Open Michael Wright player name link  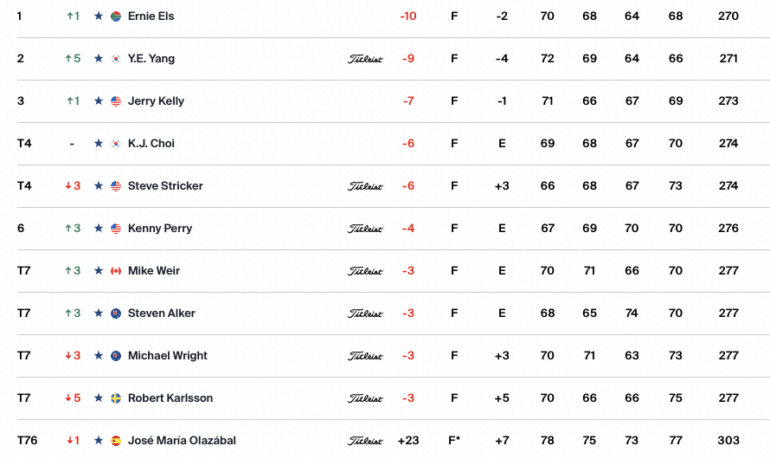[x=167, y=355]
